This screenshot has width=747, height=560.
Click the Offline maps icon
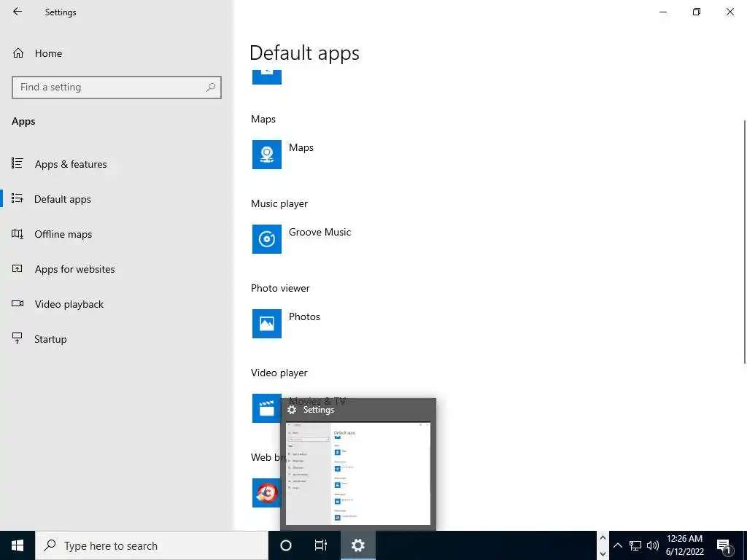(x=18, y=234)
